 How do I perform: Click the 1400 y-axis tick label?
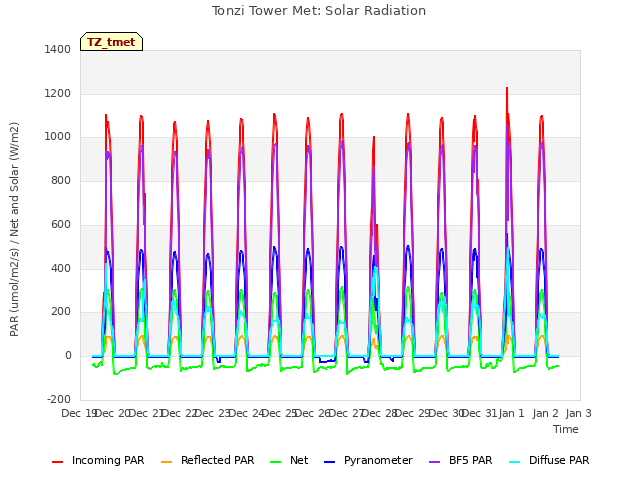point(58,49)
